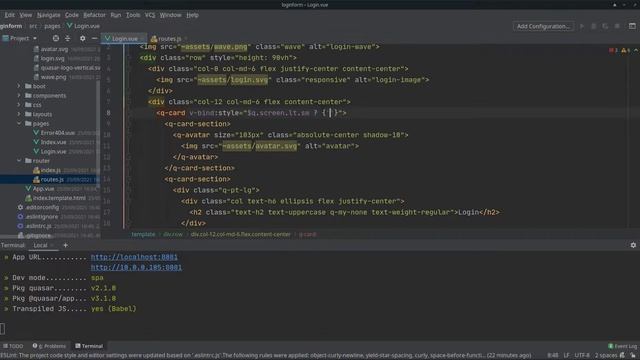This screenshot has width=640, height=360.
Task: Open the http://localhost:8081 link
Action: tap(134, 257)
